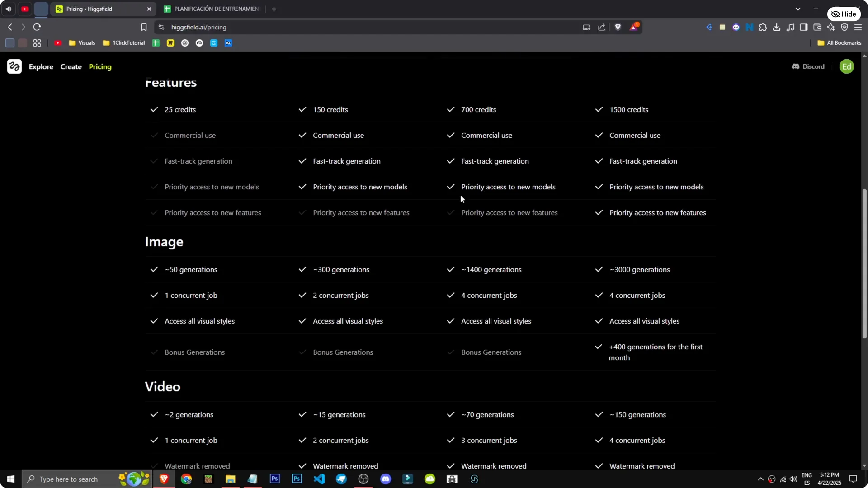The width and height of the screenshot is (868, 488).
Task: Open the Leo AI sparkle icon
Action: pyautogui.click(x=831, y=27)
